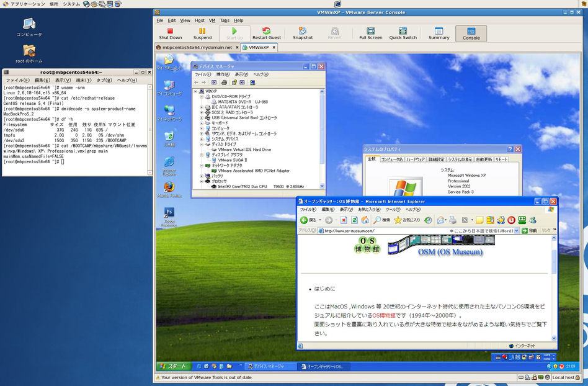Open the Search (検索) pane in Internet Explorer
This screenshot has height=386, width=588.
click(x=381, y=220)
